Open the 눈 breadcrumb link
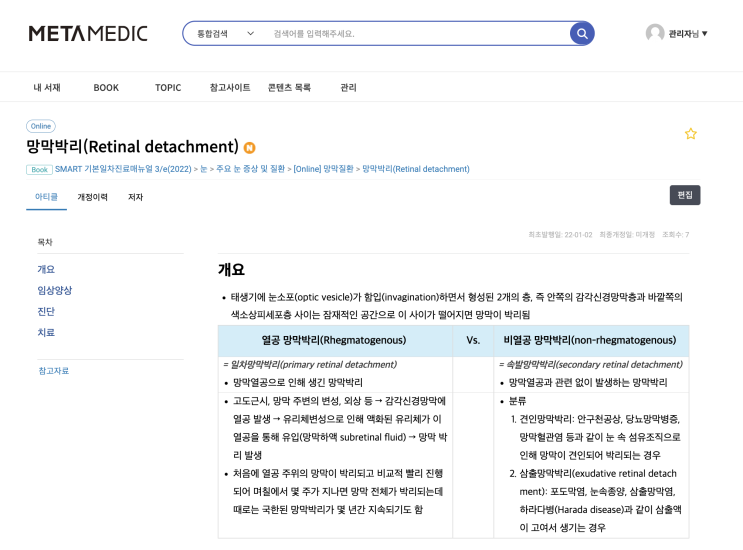This screenshot has height=550, width=743. pos(204,169)
